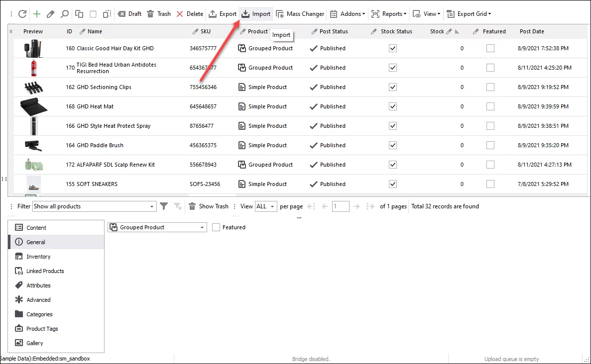Click the Copy products icon

point(78,13)
